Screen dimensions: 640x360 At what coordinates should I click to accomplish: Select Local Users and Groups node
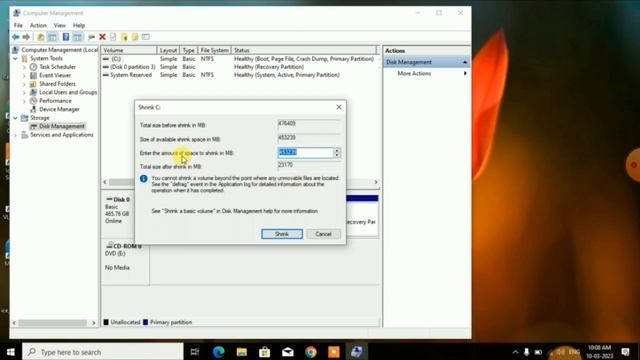[68, 92]
